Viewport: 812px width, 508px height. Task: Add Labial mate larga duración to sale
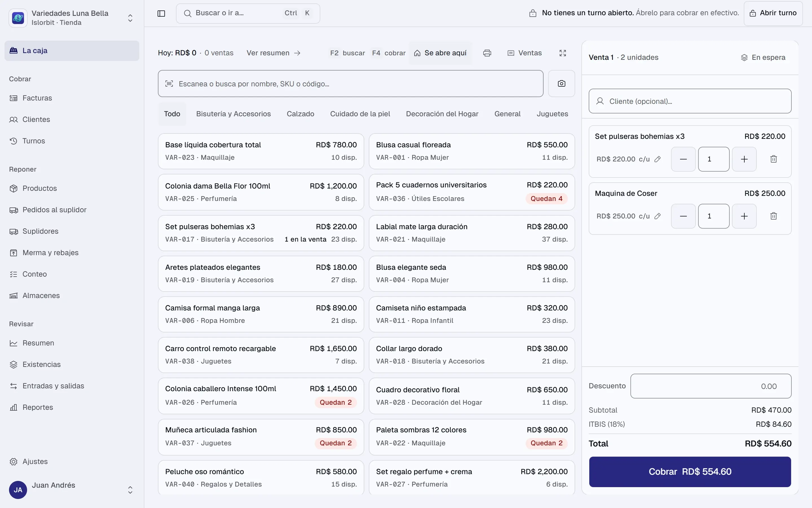(472, 233)
